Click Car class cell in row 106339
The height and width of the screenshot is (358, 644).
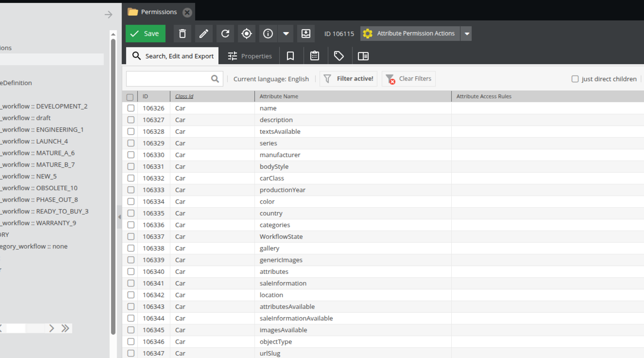pos(212,260)
